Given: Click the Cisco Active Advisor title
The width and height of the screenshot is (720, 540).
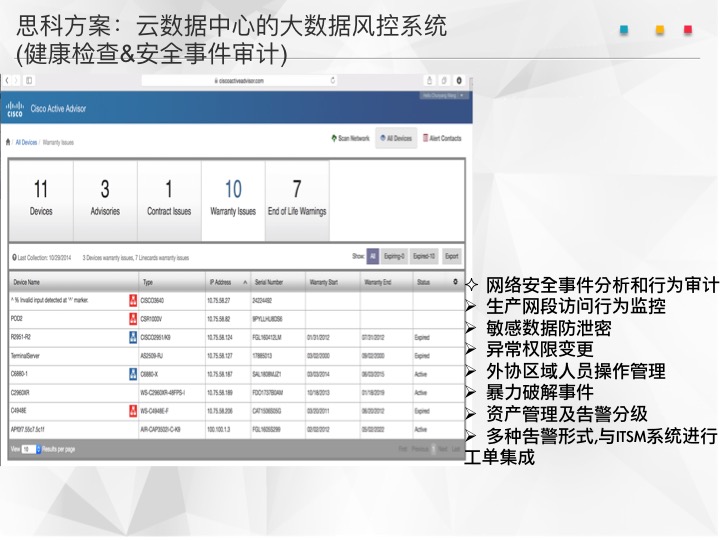Looking at the screenshot, I should pos(58,109).
